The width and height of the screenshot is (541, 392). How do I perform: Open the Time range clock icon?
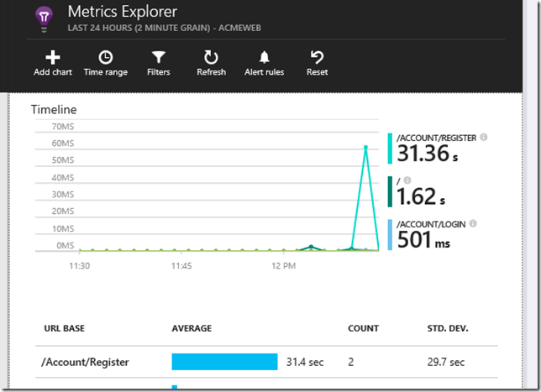point(106,57)
